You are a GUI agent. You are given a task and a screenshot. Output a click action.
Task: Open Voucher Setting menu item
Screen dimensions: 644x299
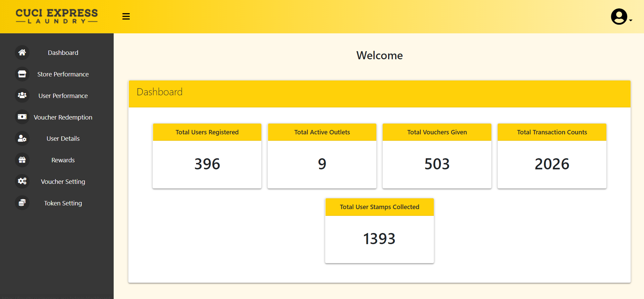[x=63, y=182]
